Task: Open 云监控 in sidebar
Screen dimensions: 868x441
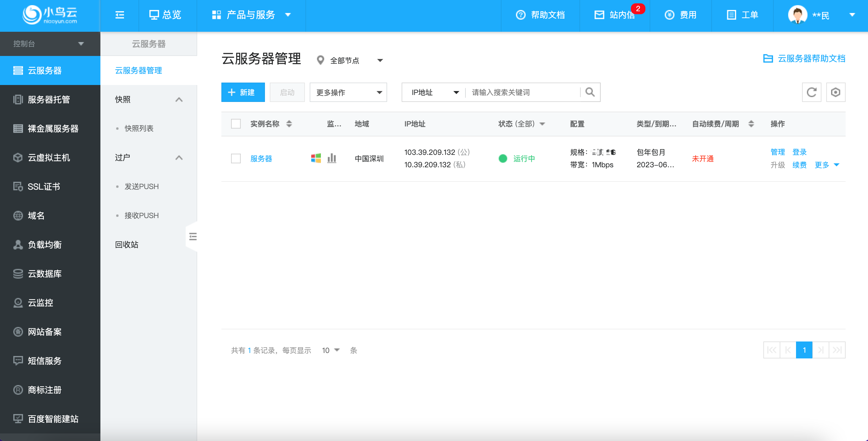Action: click(x=50, y=302)
